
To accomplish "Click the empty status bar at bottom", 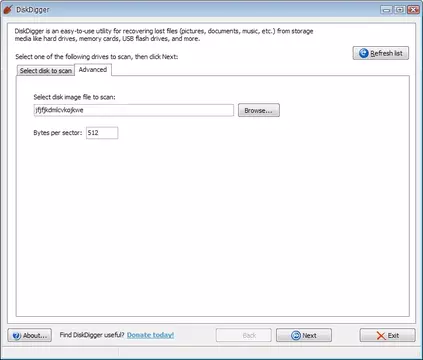I will pyautogui.click(x=211, y=352).
